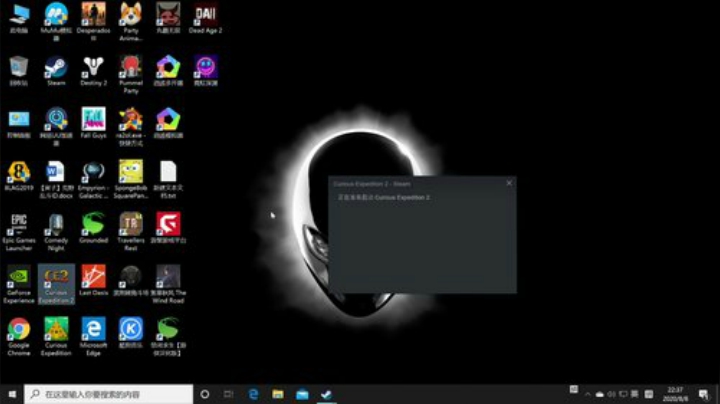Launch the Curious Expedition pyramid icon

pyautogui.click(x=56, y=337)
